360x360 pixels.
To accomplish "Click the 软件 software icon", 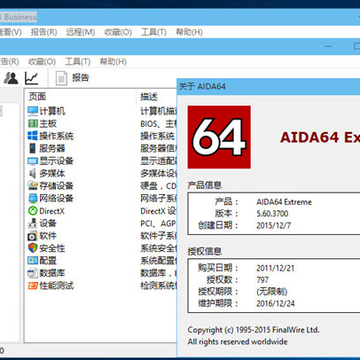I will [x=33, y=236].
